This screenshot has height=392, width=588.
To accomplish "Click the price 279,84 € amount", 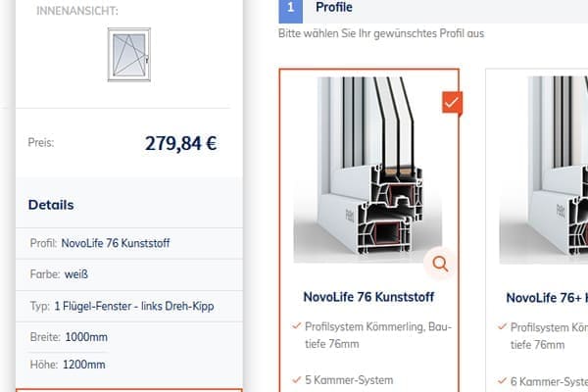I will [x=180, y=143].
